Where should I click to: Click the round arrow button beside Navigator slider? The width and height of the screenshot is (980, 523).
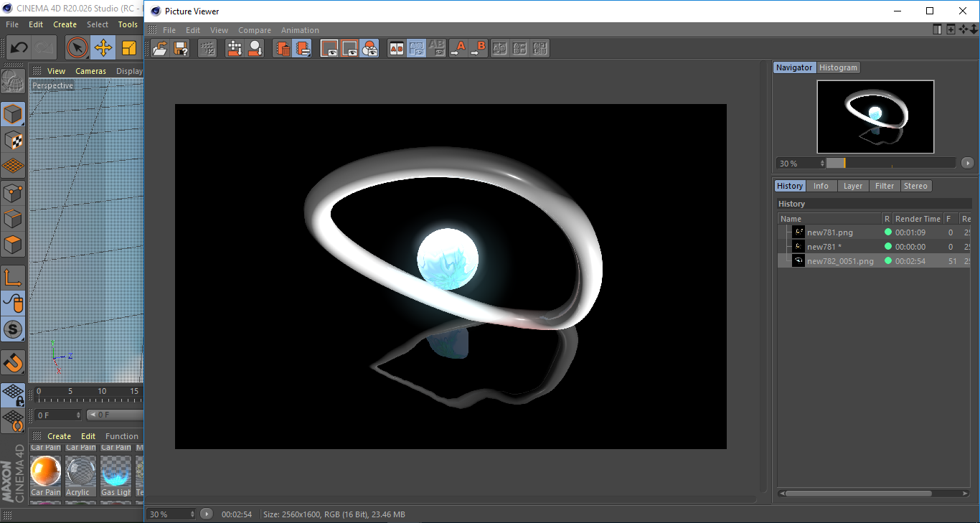(x=967, y=164)
